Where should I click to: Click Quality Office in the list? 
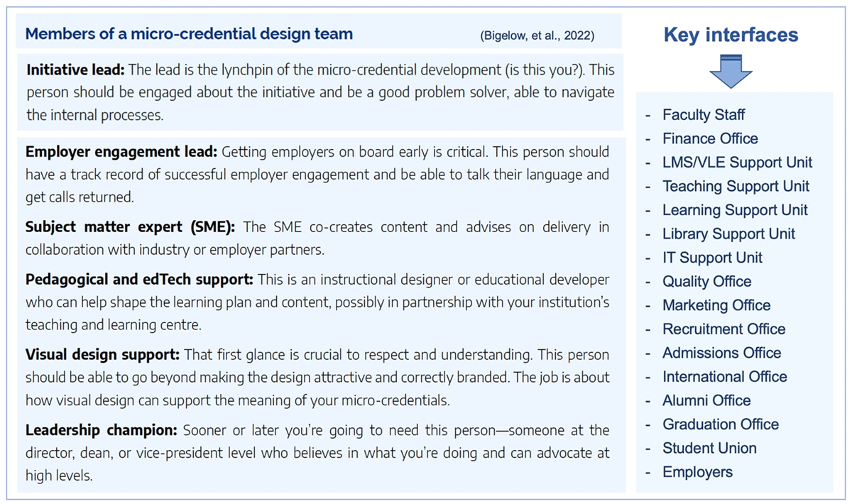pos(706,281)
